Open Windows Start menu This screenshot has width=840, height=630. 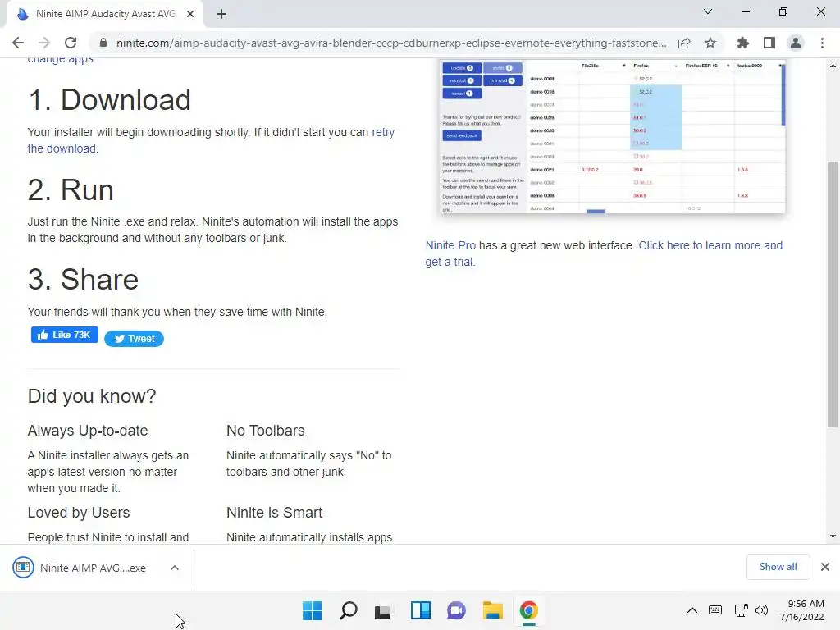tap(313, 610)
